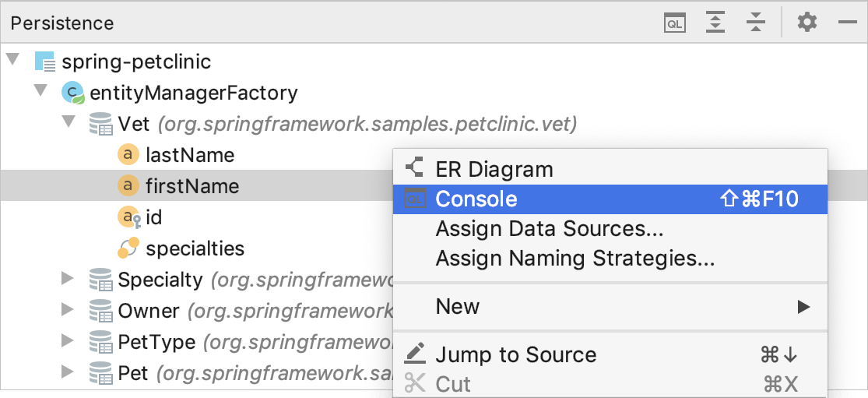This screenshot has width=868, height=398.
Task: Hide the Persistence tool window
Action: pos(848,23)
